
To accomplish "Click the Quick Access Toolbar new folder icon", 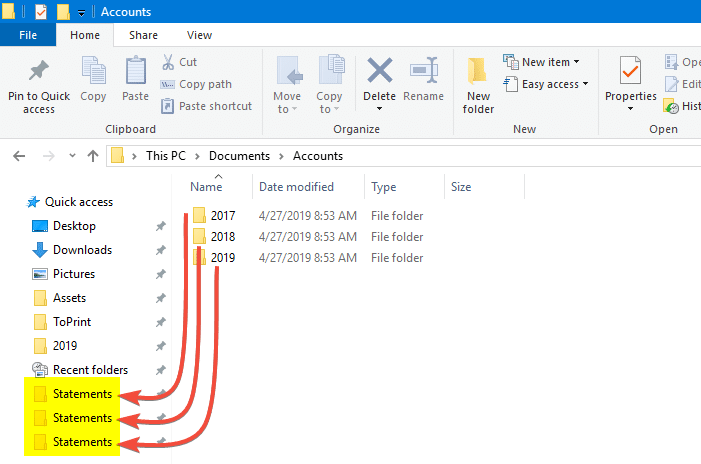I will (63, 12).
